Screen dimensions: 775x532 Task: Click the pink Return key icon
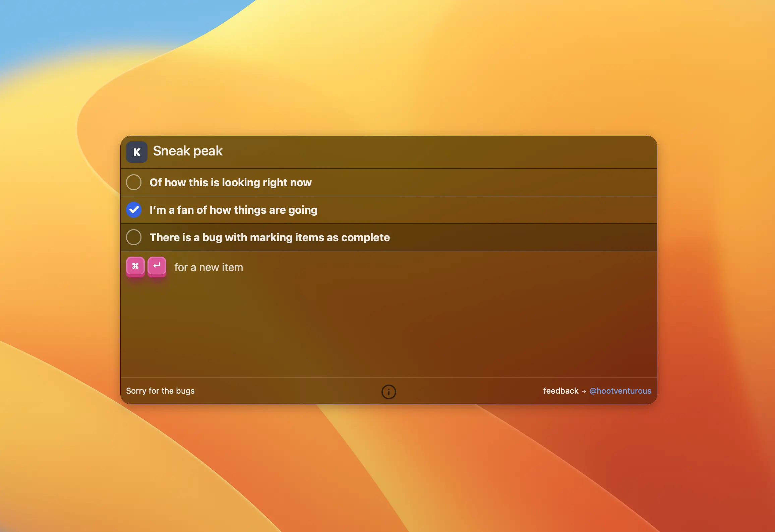[157, 266]
